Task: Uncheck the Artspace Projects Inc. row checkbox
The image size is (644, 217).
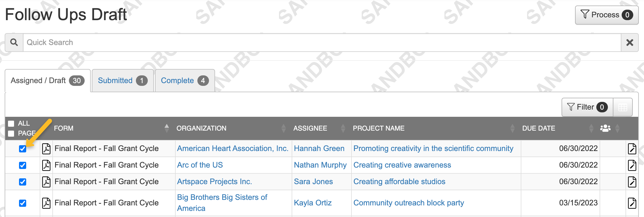Action: tap(23, 182)
